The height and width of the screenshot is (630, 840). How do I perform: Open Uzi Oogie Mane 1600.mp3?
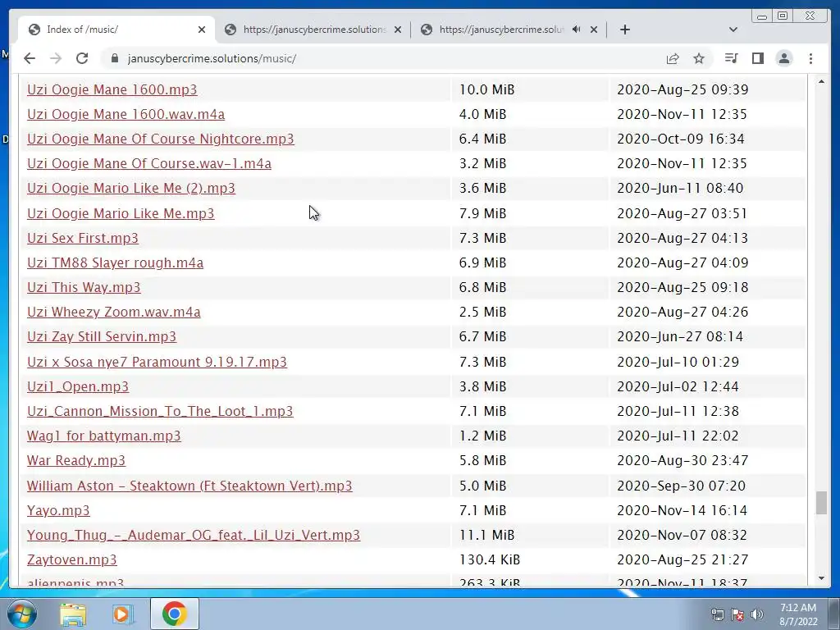pos(112,89)
